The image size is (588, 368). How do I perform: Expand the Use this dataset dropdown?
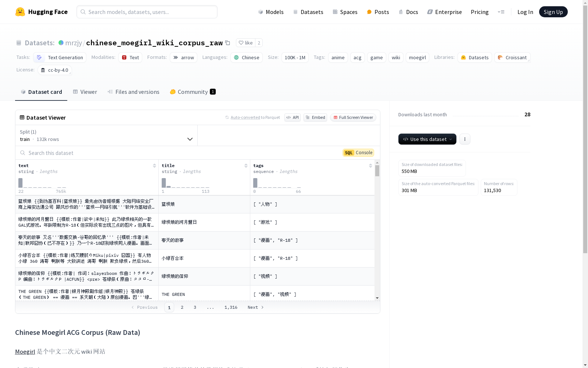pyautogui.click(x=427, y=139)
